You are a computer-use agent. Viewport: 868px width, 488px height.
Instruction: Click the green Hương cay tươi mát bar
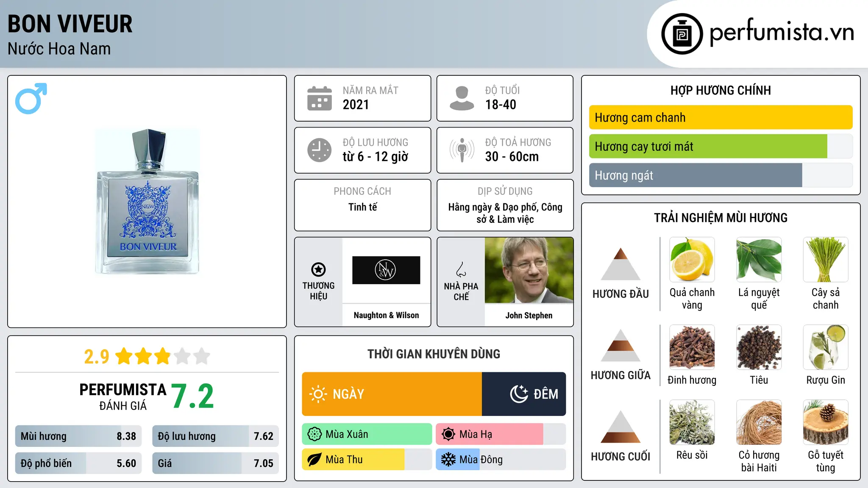708,147
